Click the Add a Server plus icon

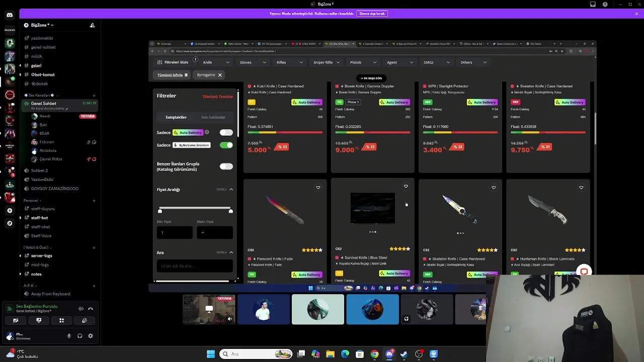10,211
